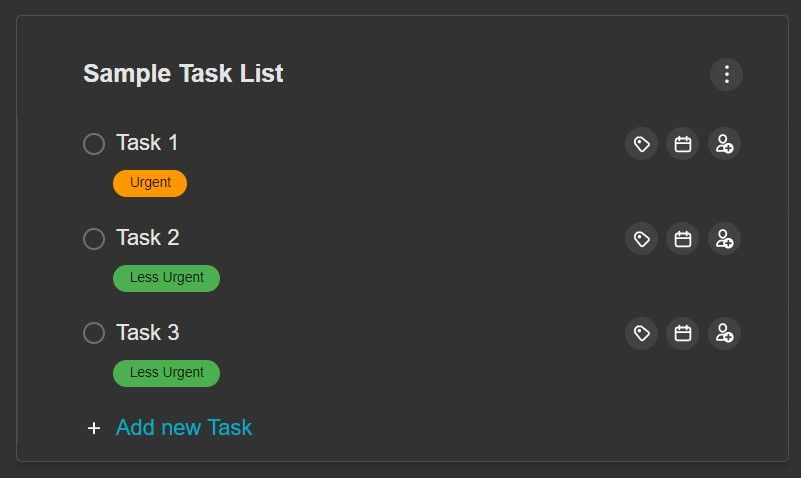
Task: Open tag icon for Task 1
Action: (x=642, y=144)
